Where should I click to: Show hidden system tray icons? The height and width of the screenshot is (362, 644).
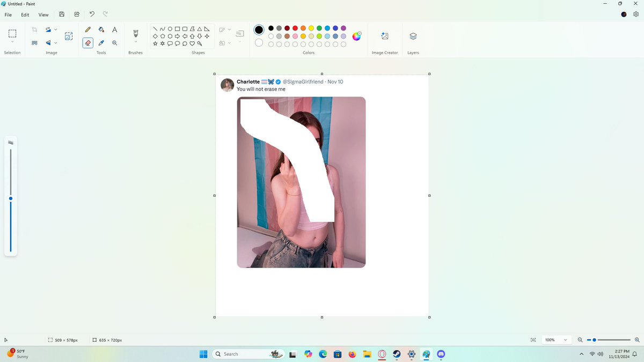point(581,354)
